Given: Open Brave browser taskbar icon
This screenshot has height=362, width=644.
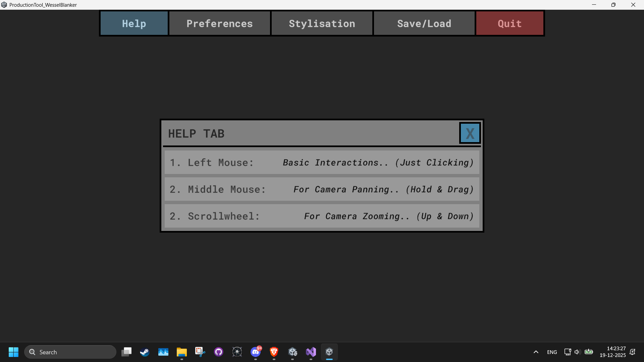Looking at the screenshot, I should (274, 352).
